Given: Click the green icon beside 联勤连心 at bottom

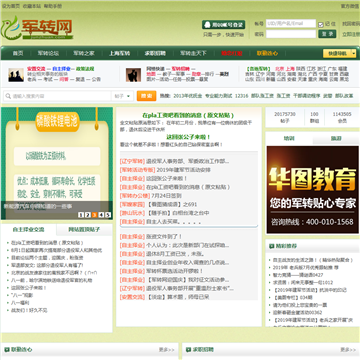Looking at the screenshot, I should [7, 349].
